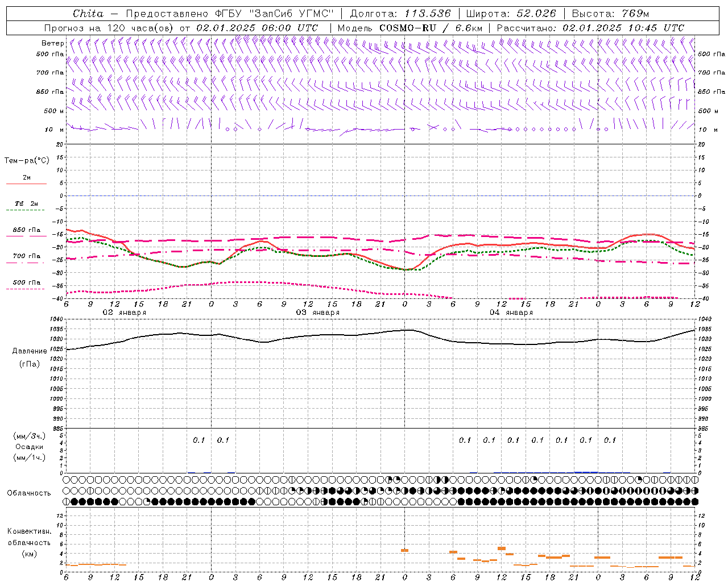
Task: Click the 'Широта: 52.026' header field
Action: coord(511,14)
